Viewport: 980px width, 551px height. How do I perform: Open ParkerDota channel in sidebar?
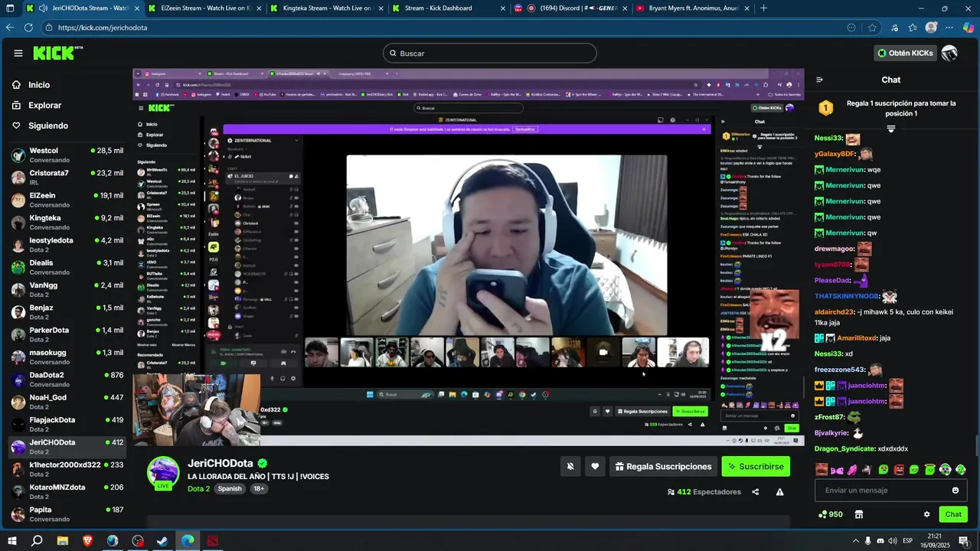coord(67,334)
